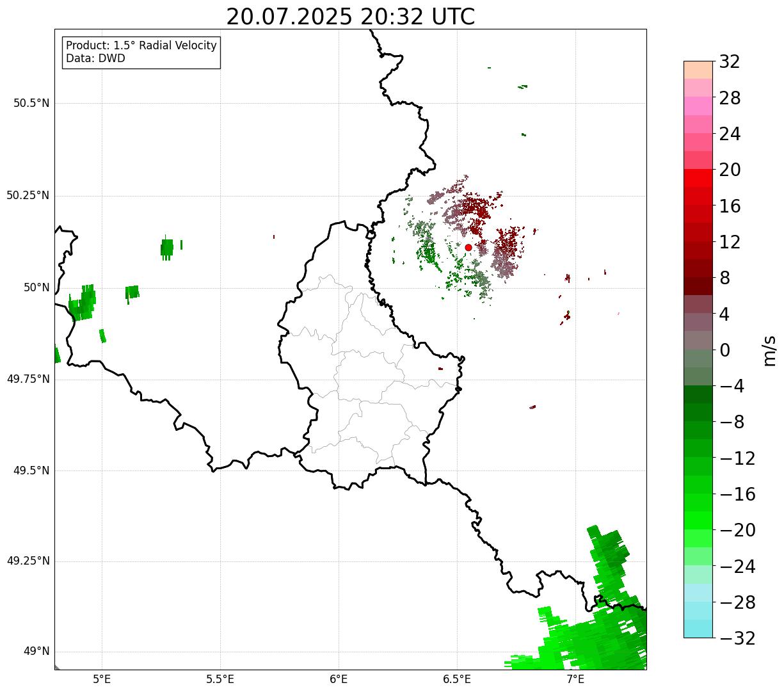The height and width of the screenshot is (692, 784).
Task: Click the colorbar value 0
Action: [x=724, y=350]
